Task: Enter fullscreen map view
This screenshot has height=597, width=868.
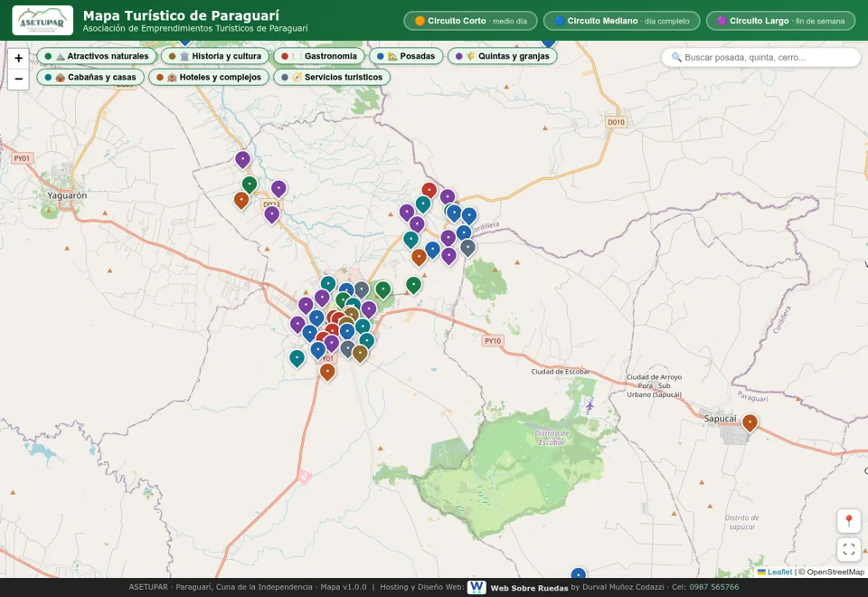Action: (849, 549)
